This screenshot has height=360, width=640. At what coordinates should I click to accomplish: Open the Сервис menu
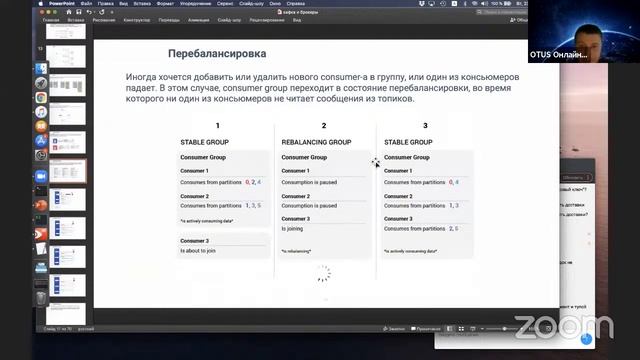click(x=225, y=3)
